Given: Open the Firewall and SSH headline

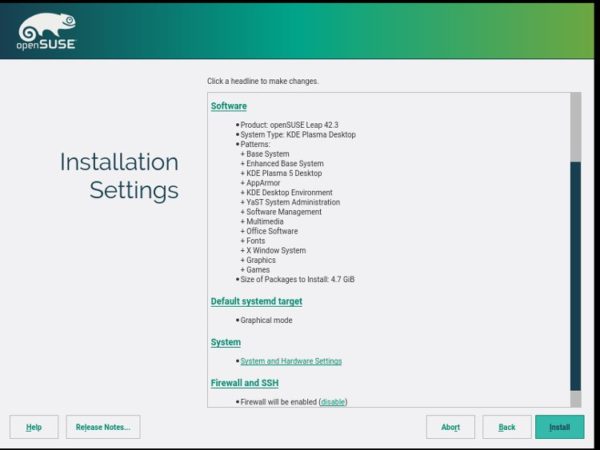Looking at the screenshot, I should pyautogui.click(x=244, y=383).
